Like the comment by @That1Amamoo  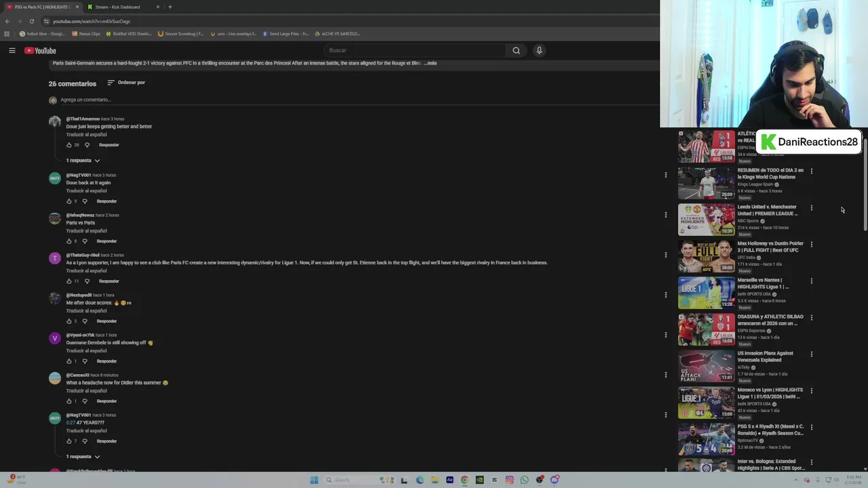click(68, 145)
